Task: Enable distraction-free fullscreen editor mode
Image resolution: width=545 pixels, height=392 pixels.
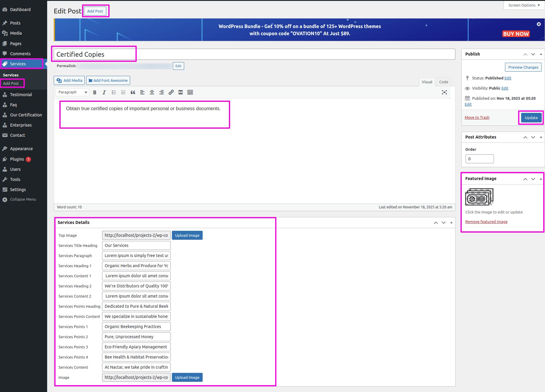Action: tap(444, 93)
